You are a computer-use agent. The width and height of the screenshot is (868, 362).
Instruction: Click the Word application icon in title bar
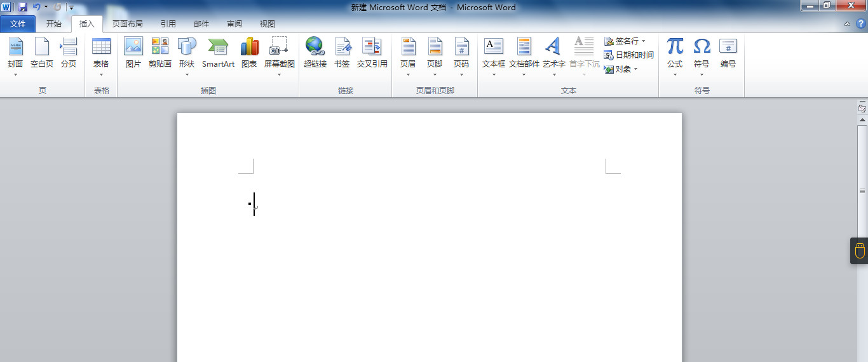pyautogui.click(x=6, y=7)
